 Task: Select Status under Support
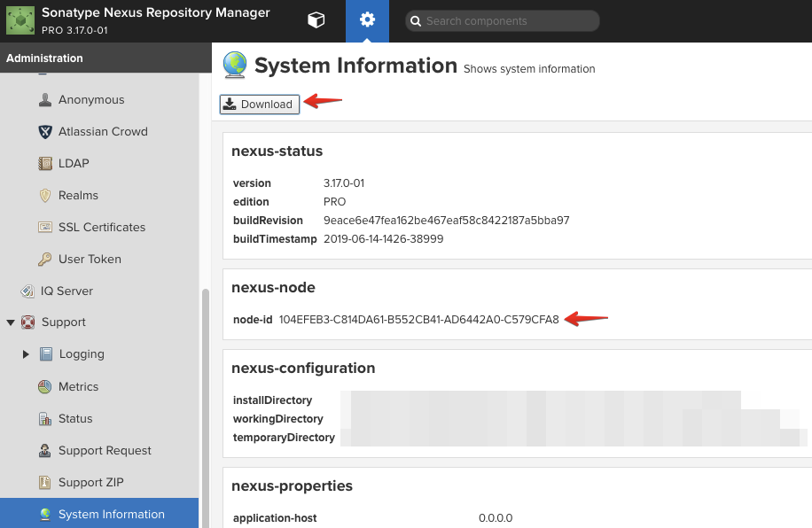click(x=74, y=418)
